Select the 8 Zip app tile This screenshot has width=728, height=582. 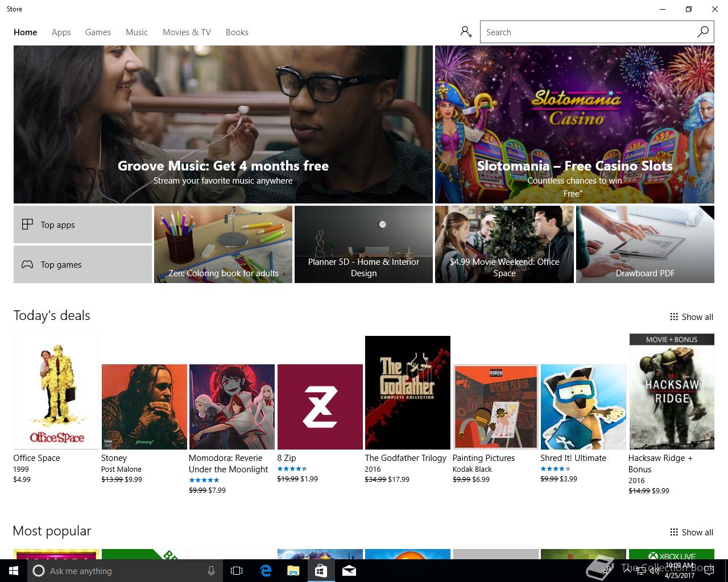tap(320, 407)
